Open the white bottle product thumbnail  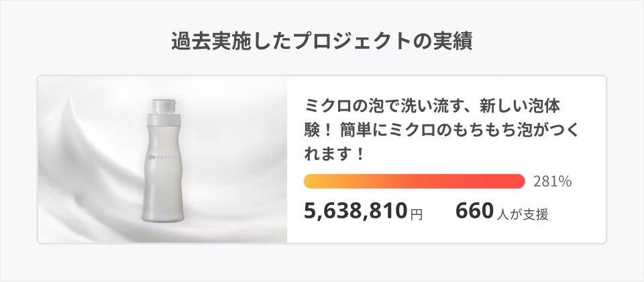163,159
